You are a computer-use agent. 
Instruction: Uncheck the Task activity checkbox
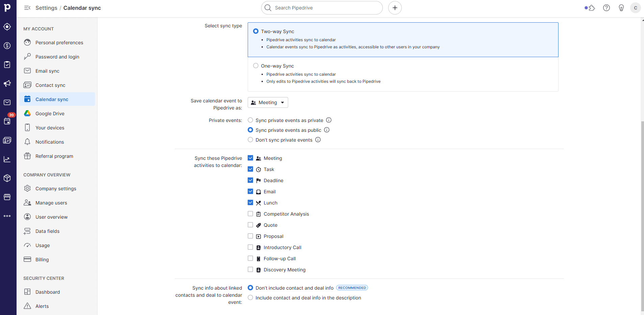[x=250, y=169]
